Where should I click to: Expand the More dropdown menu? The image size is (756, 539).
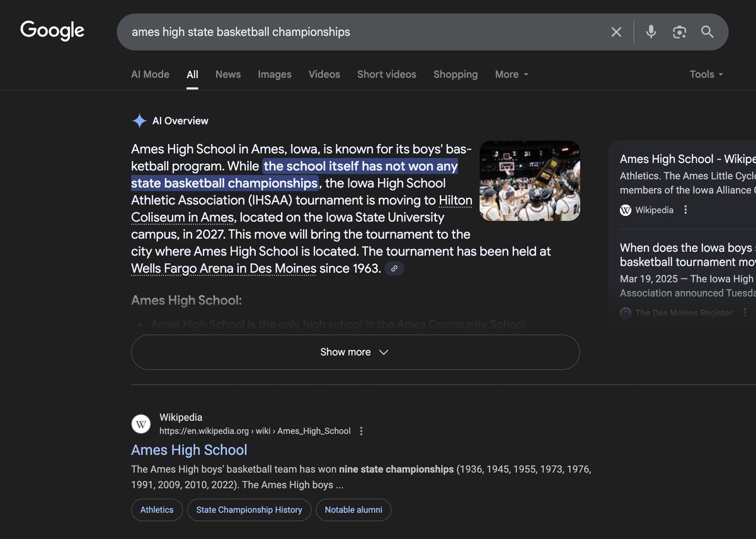[512, 74]
